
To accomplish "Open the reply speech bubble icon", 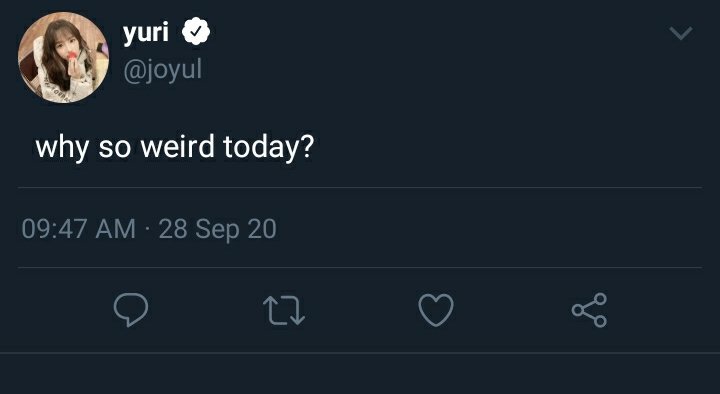I will click(131, 310).
